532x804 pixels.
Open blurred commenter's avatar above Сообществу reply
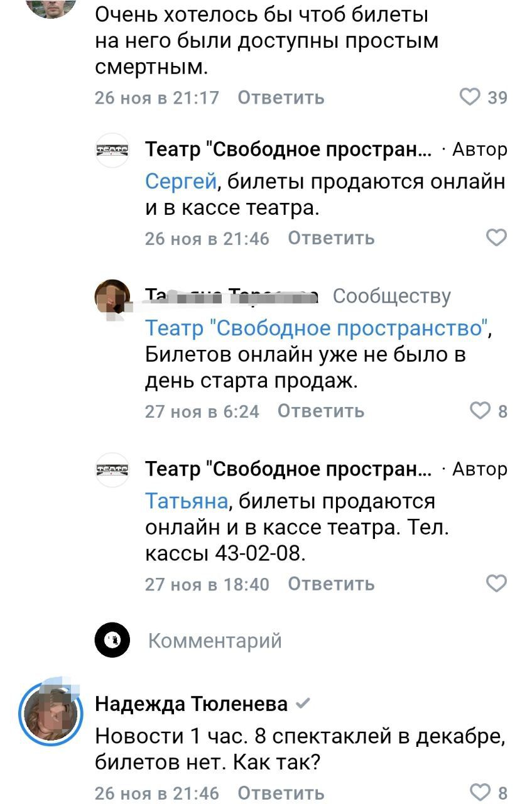(x=112, y=296)
